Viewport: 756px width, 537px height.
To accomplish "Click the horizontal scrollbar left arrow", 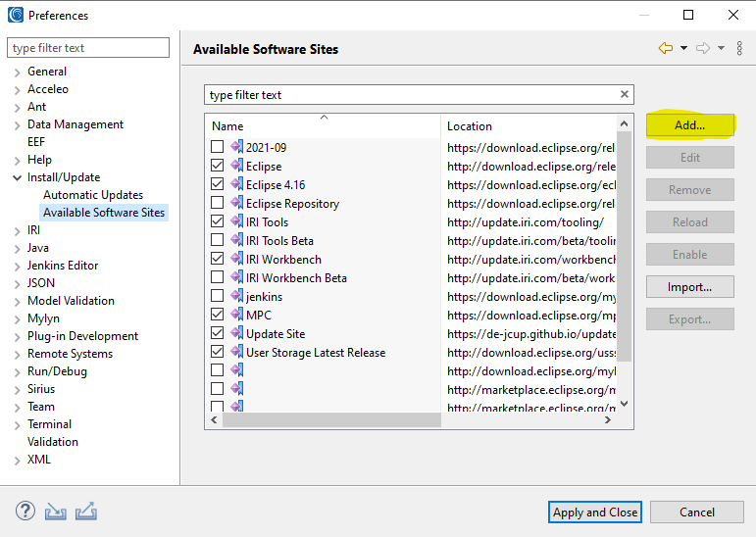I will pos(215,419).
